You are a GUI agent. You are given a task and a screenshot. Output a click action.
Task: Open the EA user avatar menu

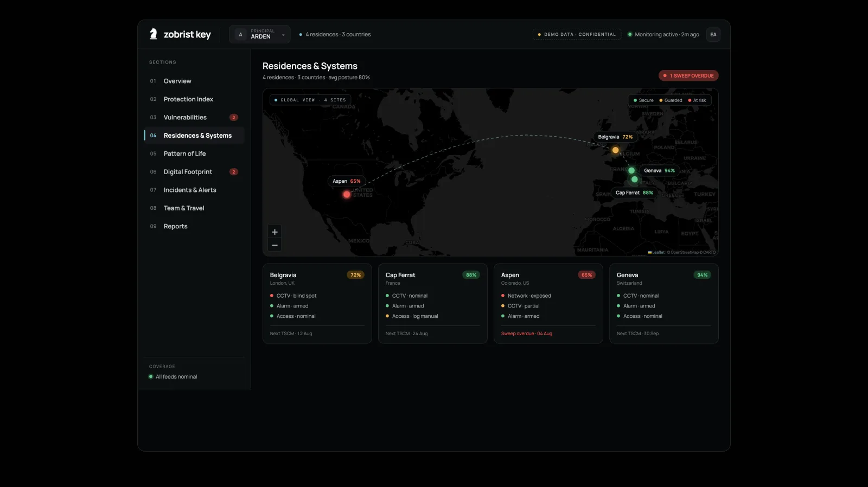tap(713, 35)
